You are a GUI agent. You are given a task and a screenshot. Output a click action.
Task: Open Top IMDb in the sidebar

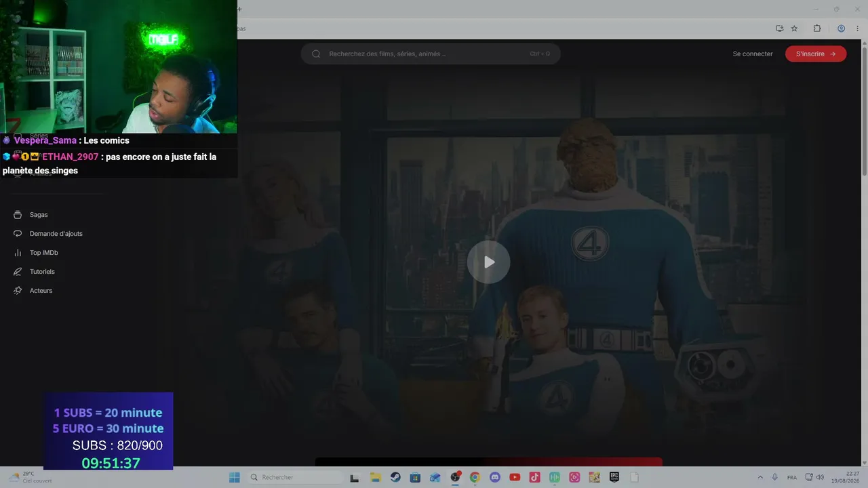click(44, 253)
